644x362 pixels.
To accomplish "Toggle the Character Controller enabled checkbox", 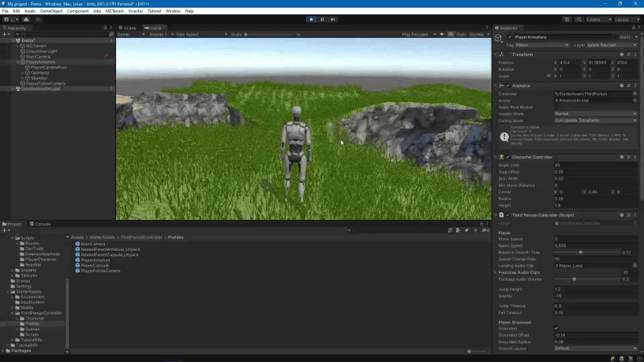I will point(507,157).
